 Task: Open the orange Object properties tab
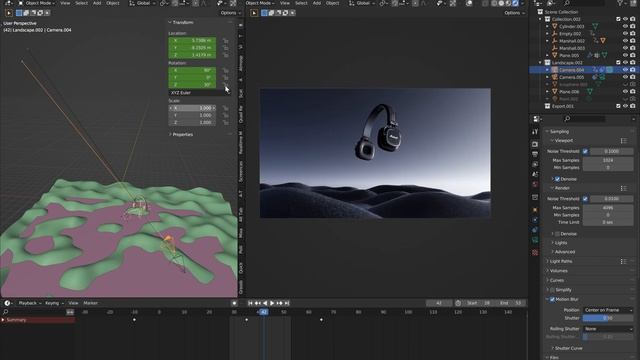(535, 210)
